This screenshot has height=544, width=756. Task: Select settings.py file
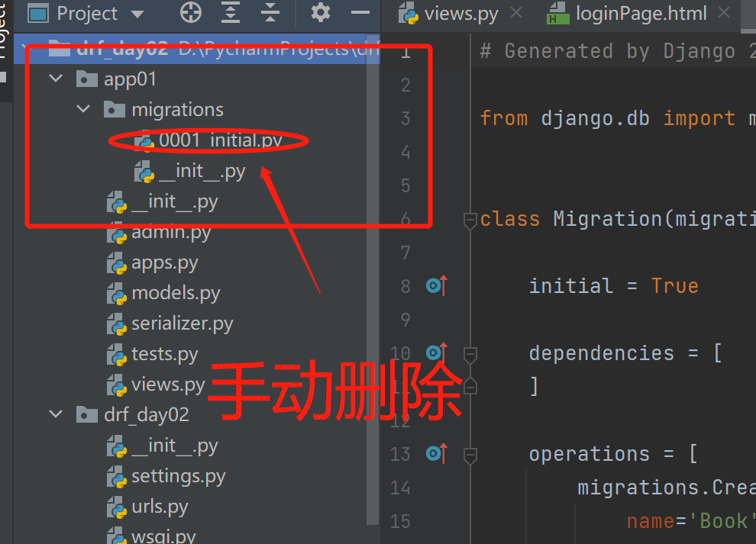(x=166, y=477)
